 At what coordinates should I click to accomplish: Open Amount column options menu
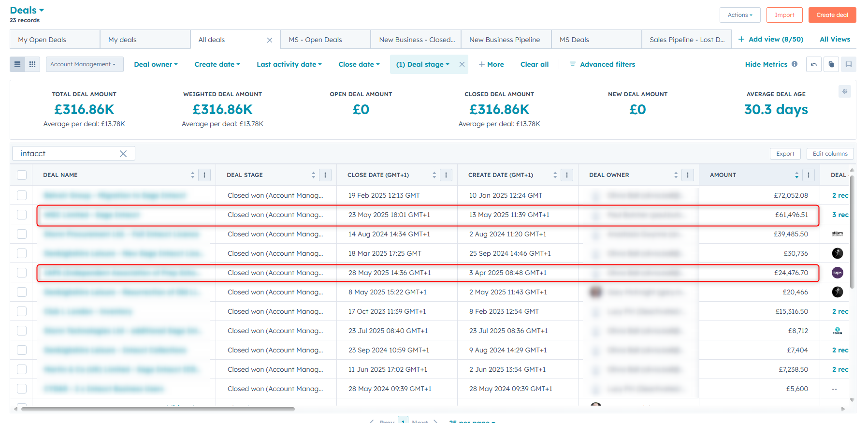[809, 175]
